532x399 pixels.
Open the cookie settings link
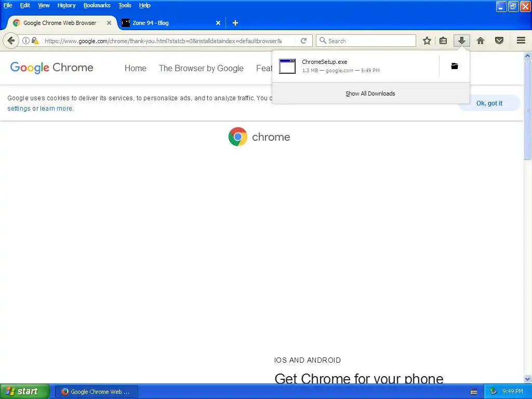[x=19, y=108]
